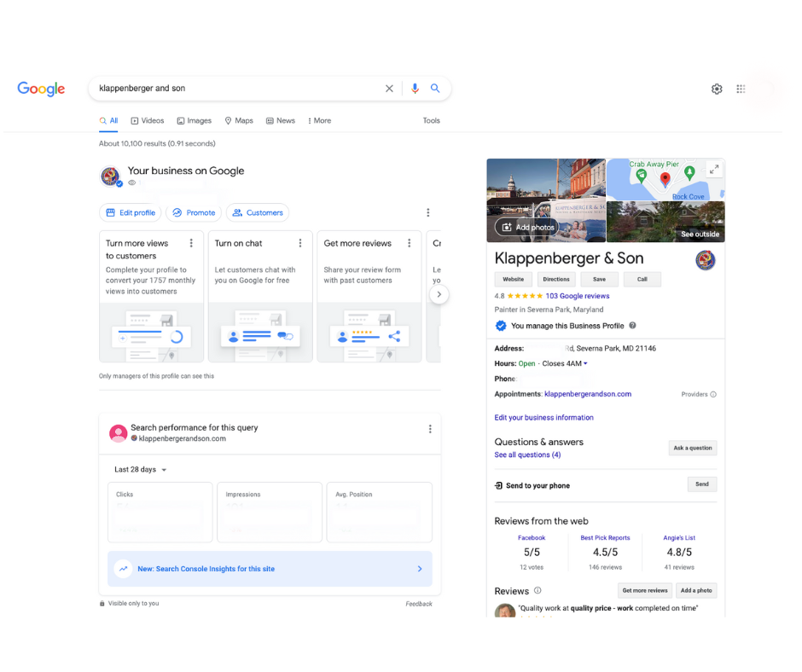Image resolution: width=802 pixels, height=672 pixels.
Task: Open Search Console Insights banner arrow
Action: point(420,569)
